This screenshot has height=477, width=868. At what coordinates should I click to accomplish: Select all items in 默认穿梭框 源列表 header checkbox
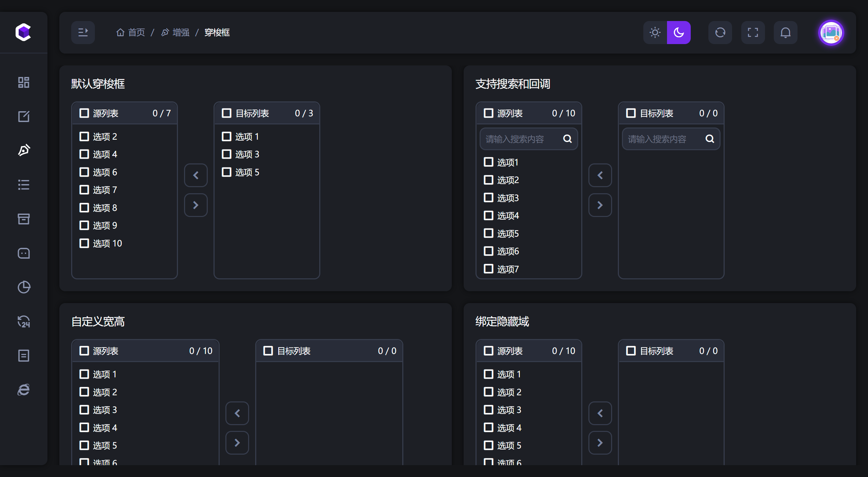84,113
